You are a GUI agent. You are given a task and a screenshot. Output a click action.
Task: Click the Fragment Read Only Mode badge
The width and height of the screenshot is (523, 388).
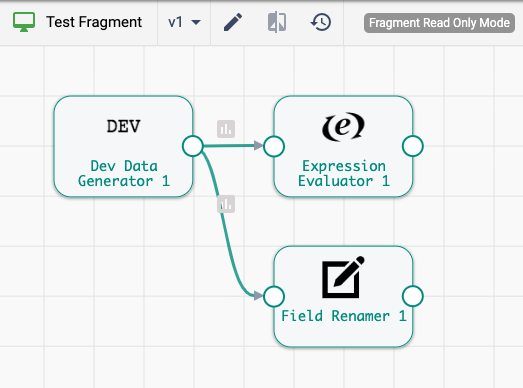439,23
